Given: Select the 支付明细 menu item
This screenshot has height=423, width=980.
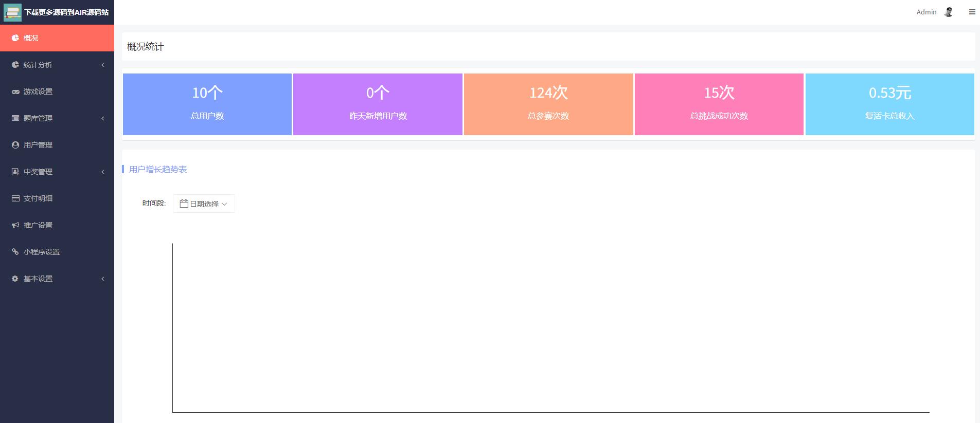Looking at the screenshot, I should pos(38,198).
